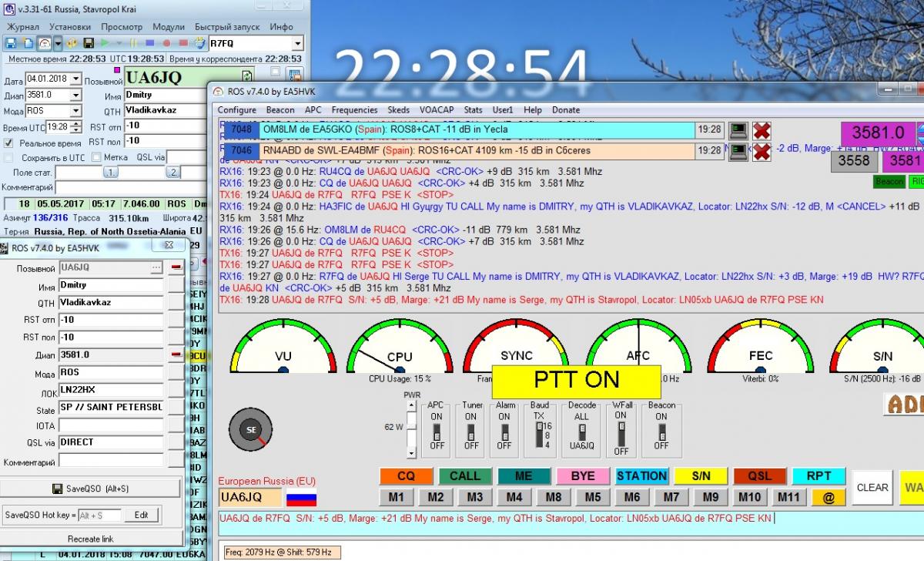Open the Мода ROS mode dropdown
The width and height of the screenshot is (924, 561).
(75, 111)
